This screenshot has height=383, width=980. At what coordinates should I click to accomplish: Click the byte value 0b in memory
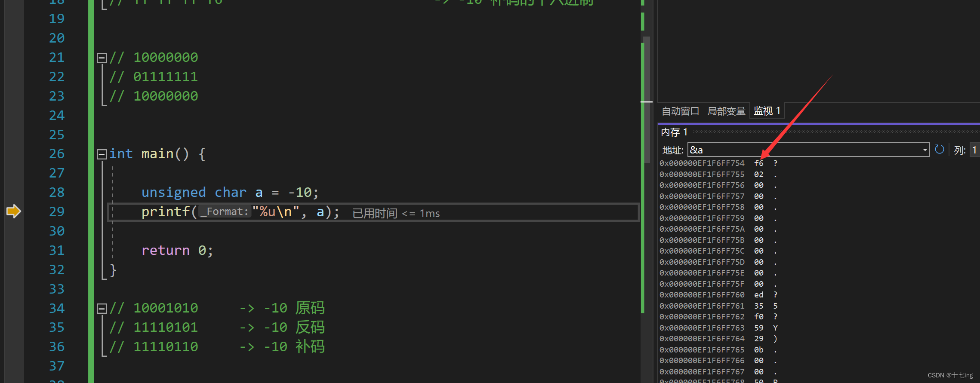pos(758,350)
